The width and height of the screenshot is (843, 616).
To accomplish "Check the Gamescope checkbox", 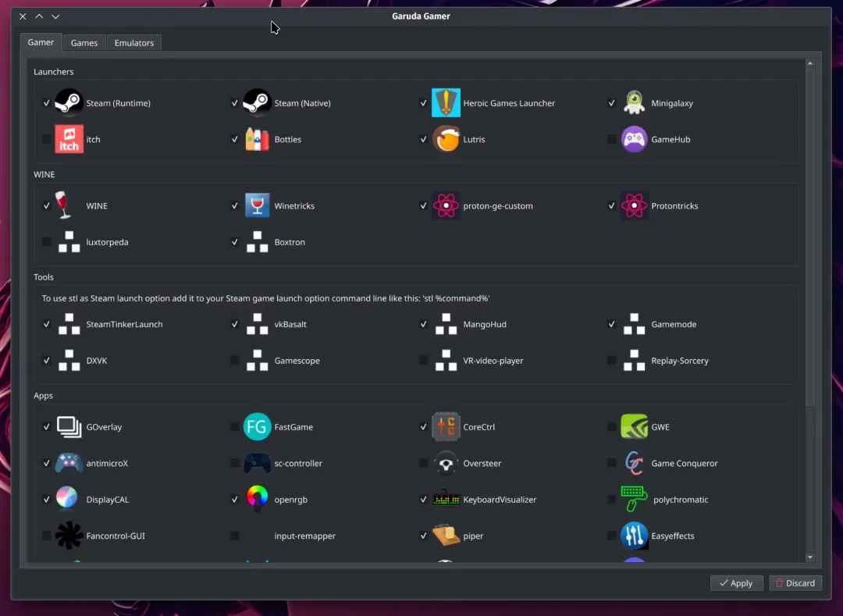I will pos(235,360).
